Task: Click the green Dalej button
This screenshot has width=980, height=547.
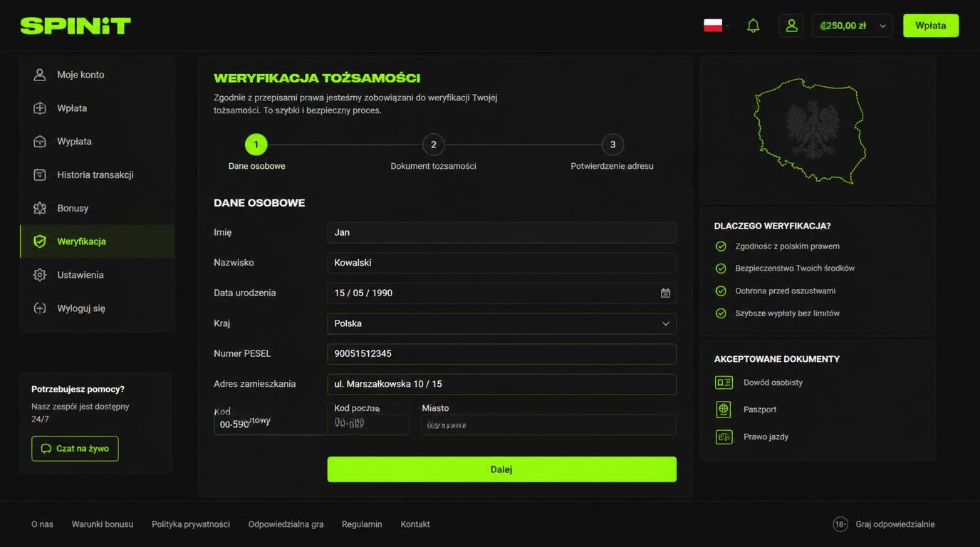Action: point(501,469)
